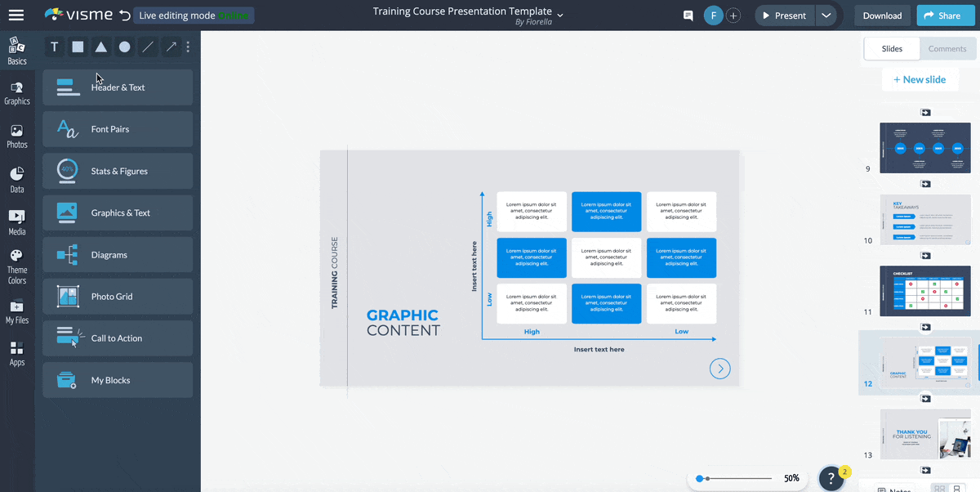Expand the Present button options
Image resolution: width=980 pixels, height=492 pixels.
point(827,15)
